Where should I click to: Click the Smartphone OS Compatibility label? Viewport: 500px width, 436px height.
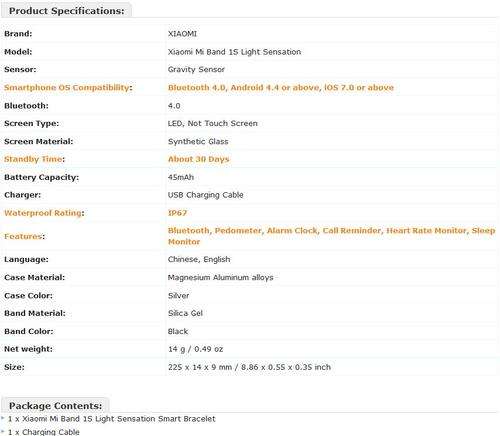(x=68, y=88)
